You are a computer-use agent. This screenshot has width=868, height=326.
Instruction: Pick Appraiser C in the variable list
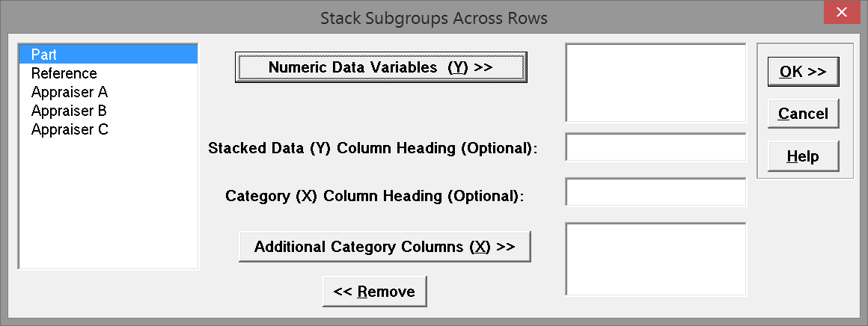70,129
